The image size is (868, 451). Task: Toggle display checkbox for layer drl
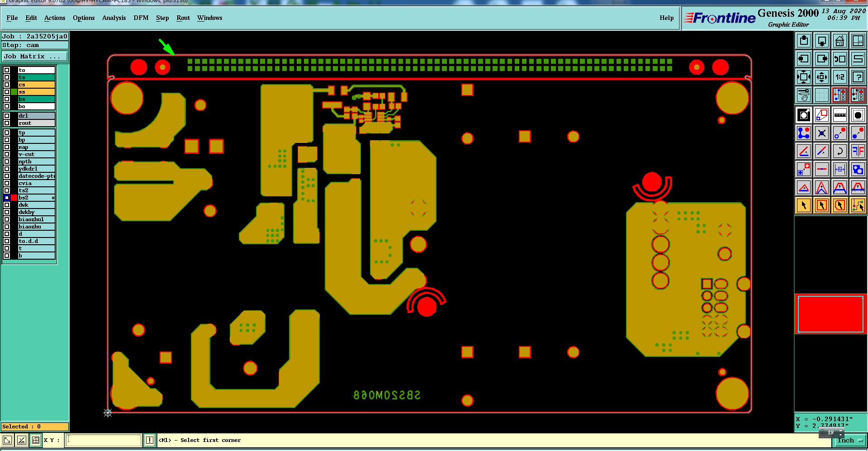tap(7, 116)
